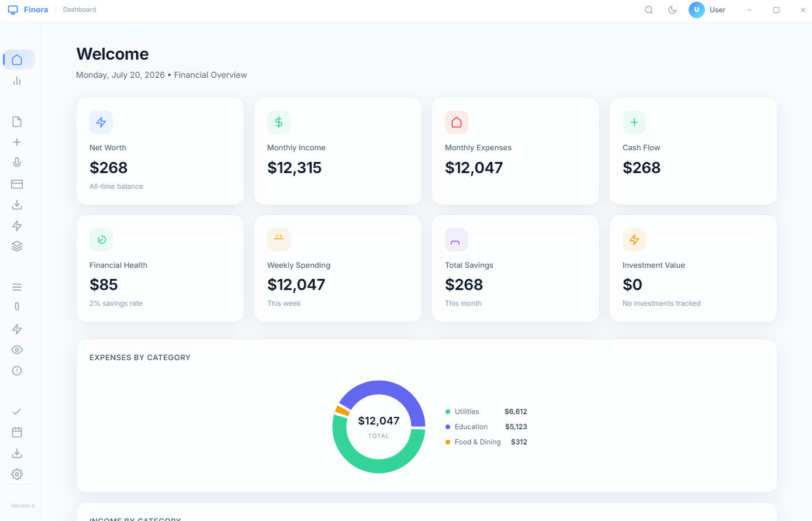Click the eye visibility sidebar icon
This screenshot has width=812, height=521.
[x=17, y=350]
